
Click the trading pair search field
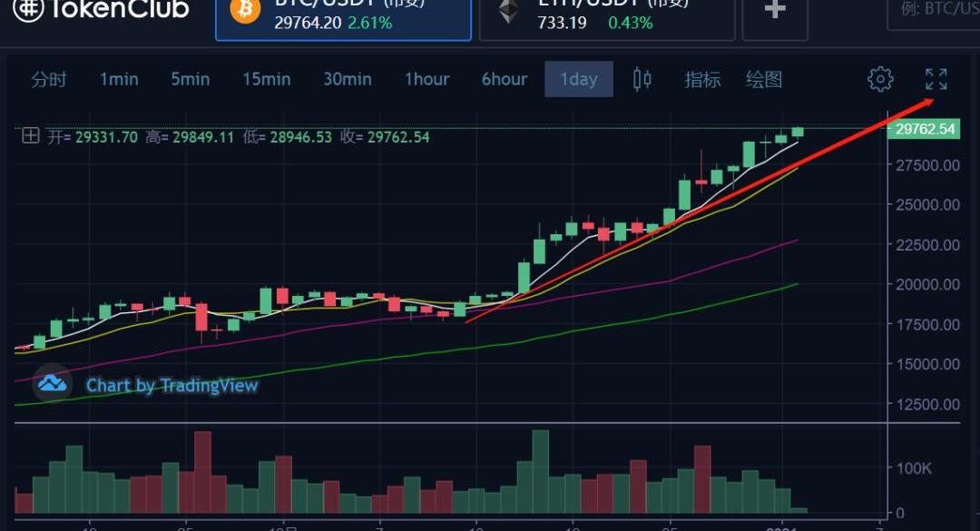[935, 11]
